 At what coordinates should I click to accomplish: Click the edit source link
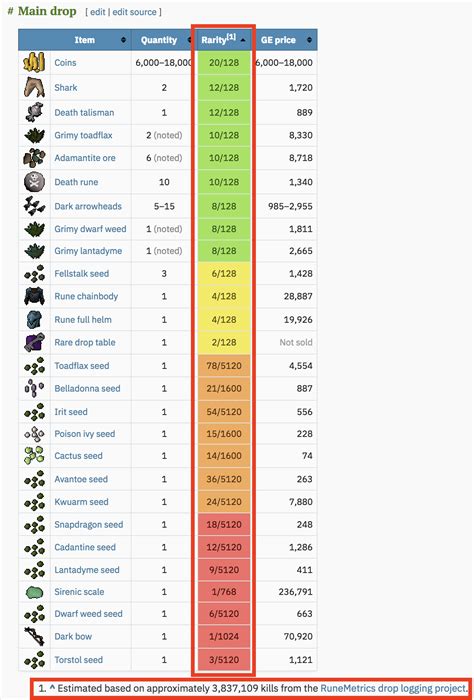coord(134,12)
